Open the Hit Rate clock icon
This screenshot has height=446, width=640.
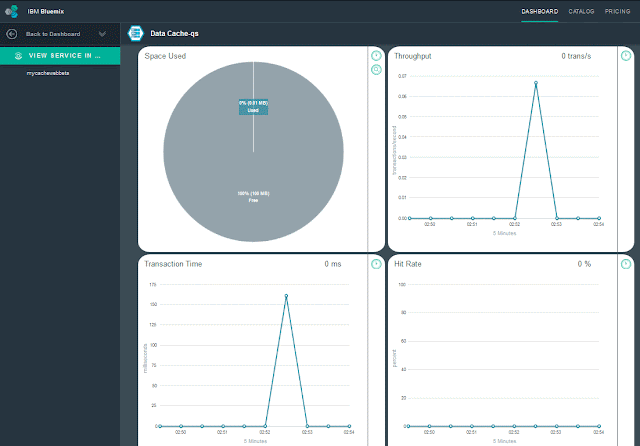626,264
